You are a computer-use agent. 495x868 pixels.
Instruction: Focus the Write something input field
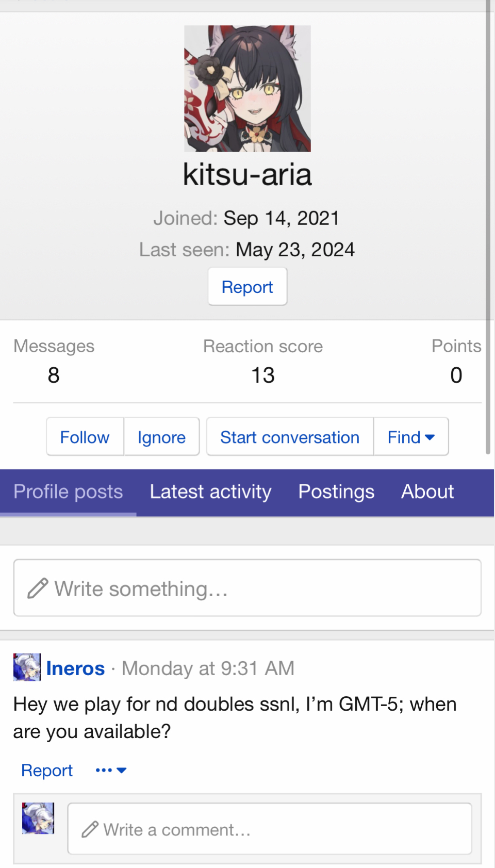tap(247, 588)
